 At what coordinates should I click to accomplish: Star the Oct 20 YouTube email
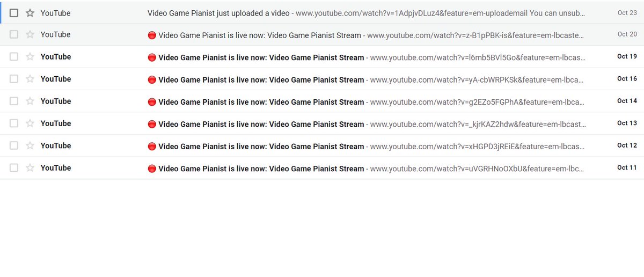(x=30, y=34)
